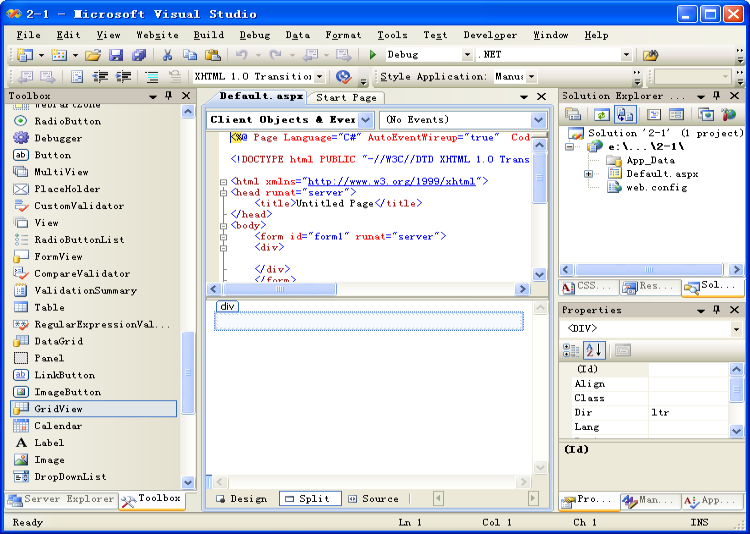Save the file with the floppy disk icon
Screen dimensions: 750x534
click(x=116, y=55)
